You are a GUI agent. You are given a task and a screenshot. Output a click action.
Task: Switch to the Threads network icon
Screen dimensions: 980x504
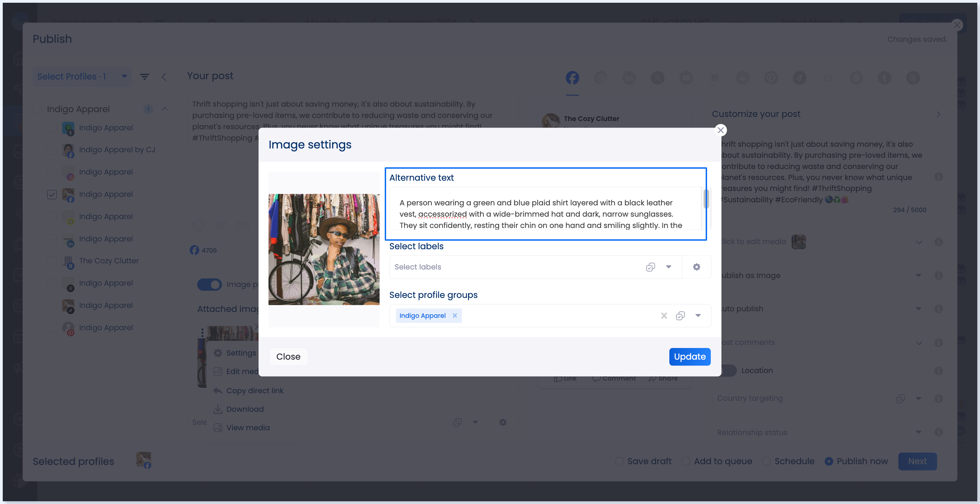[x=913, y=78]
